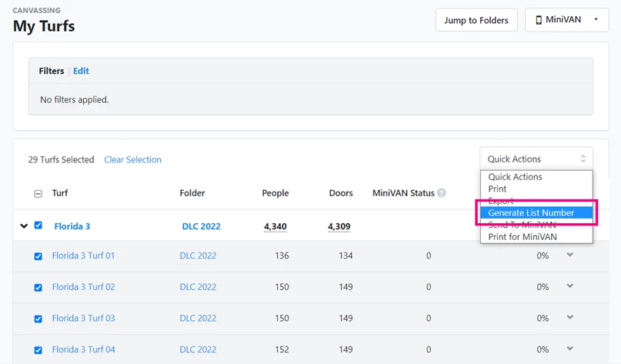Click the Clear Selection link
This screenshot has width=621, height=364.
(x=132, y=159)
